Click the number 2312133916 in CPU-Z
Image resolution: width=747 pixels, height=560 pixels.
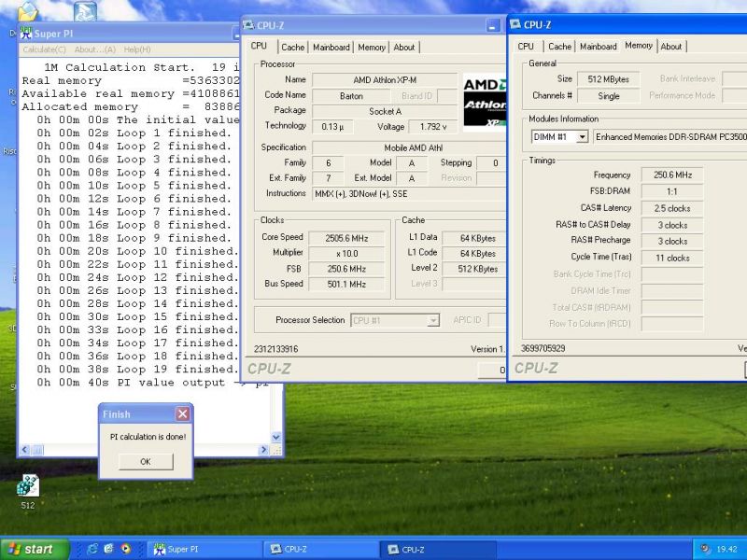(x=275, y=349)
